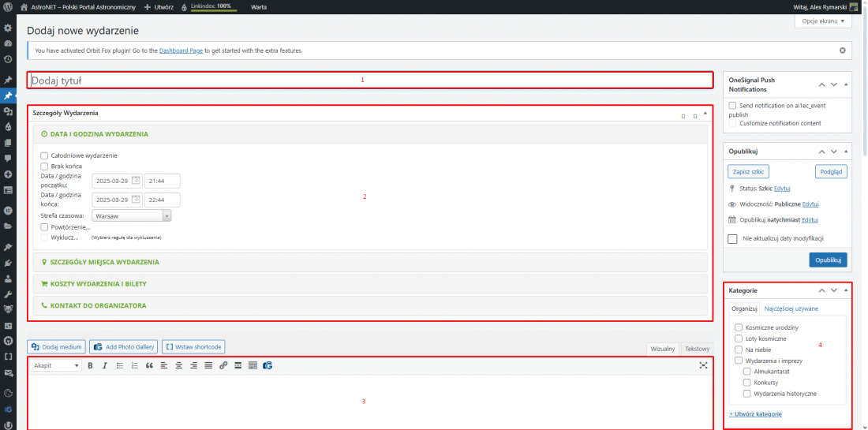Click the Utwórz kategorię link

click(x=755, y=414)
